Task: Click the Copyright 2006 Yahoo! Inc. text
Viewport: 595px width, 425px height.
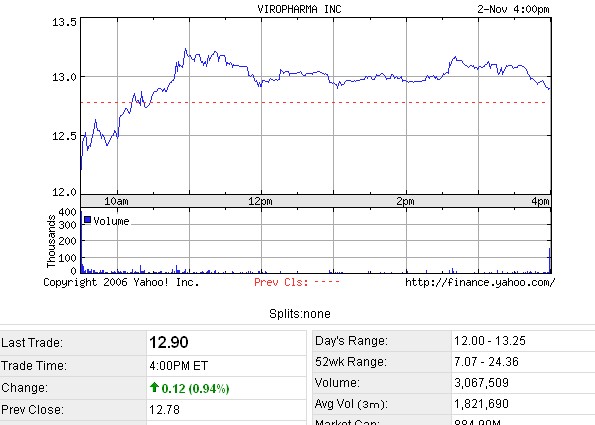Action: tap(121, 282)
